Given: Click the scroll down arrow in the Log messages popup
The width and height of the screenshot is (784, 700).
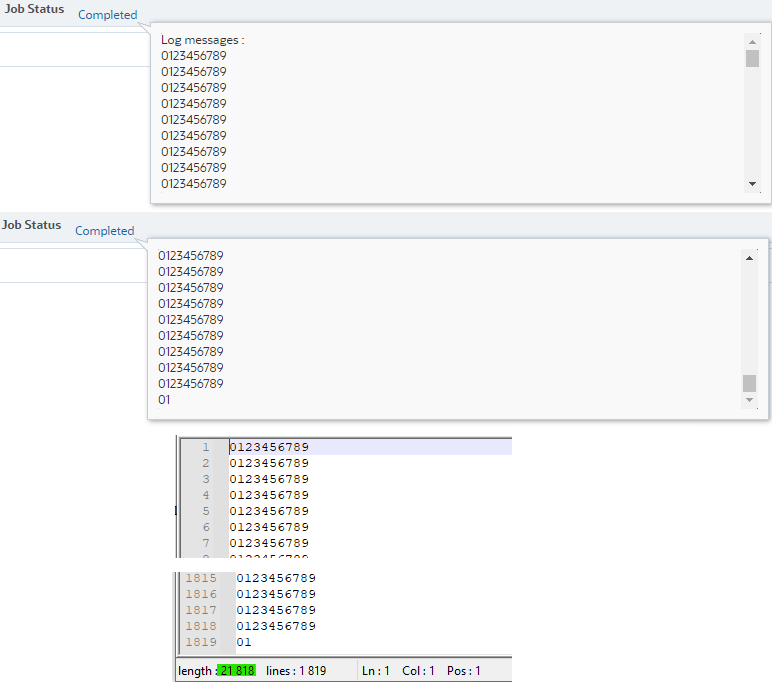Looking at the screenshot, I should (x=752, y=184).
